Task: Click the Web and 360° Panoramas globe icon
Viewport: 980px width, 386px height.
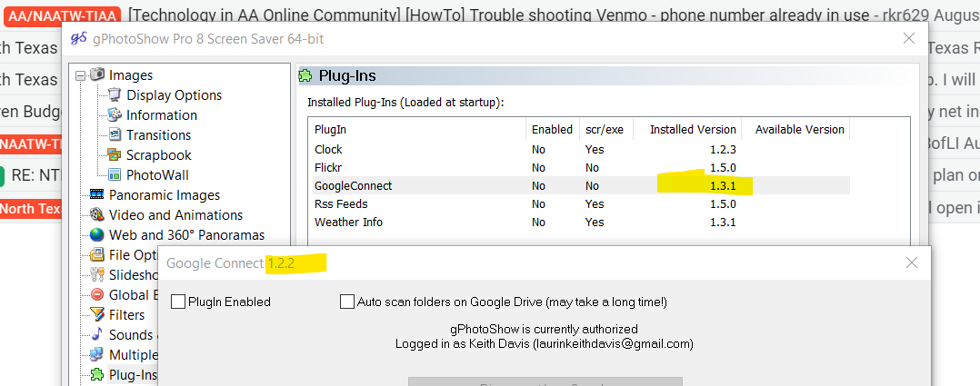Action: tap(97, 235)
